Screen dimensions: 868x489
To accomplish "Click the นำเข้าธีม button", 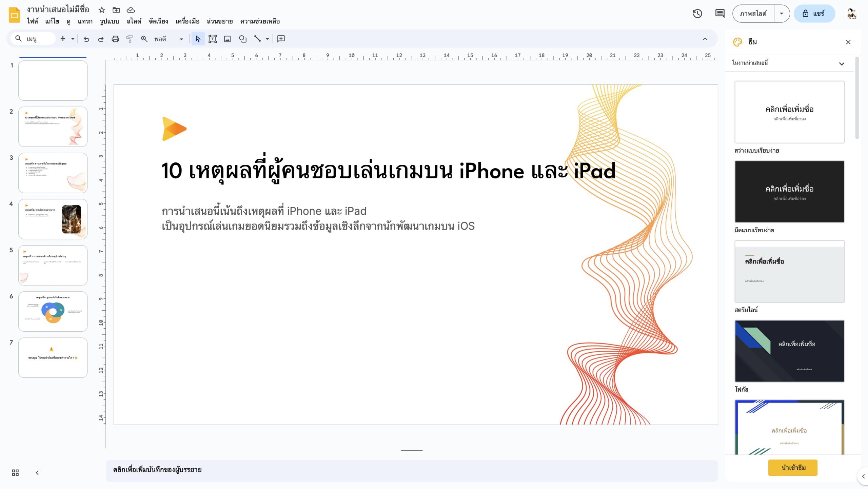I will click(792, 468).
